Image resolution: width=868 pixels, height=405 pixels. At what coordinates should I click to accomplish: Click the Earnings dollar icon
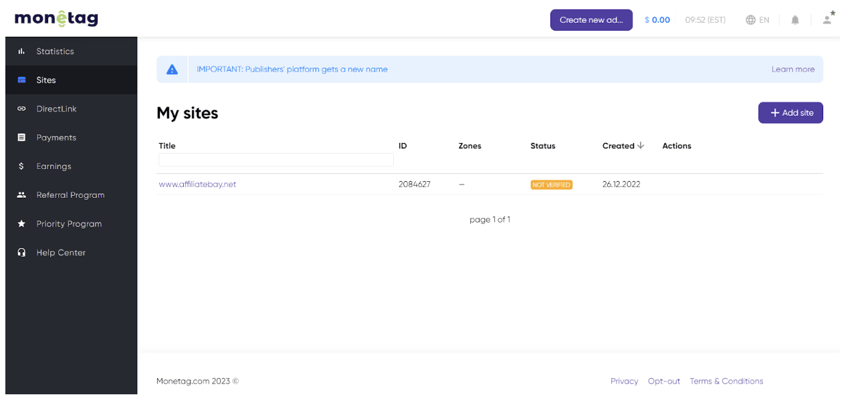coord(21,166)
